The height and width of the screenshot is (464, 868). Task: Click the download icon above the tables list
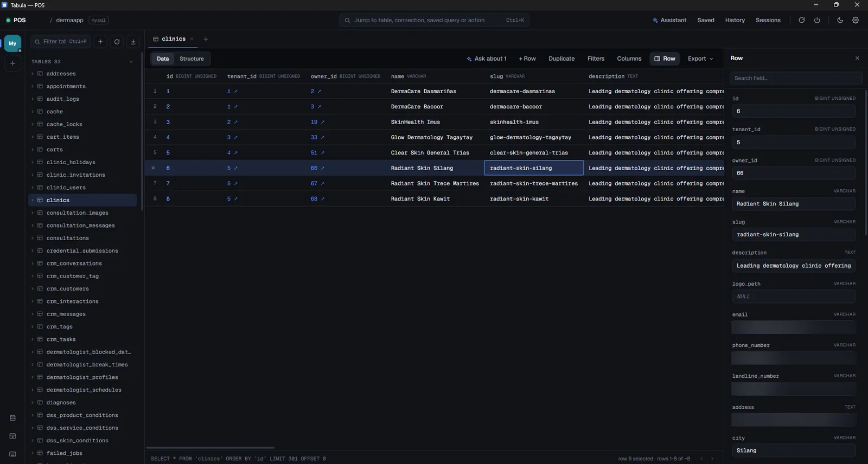(133, 42)
